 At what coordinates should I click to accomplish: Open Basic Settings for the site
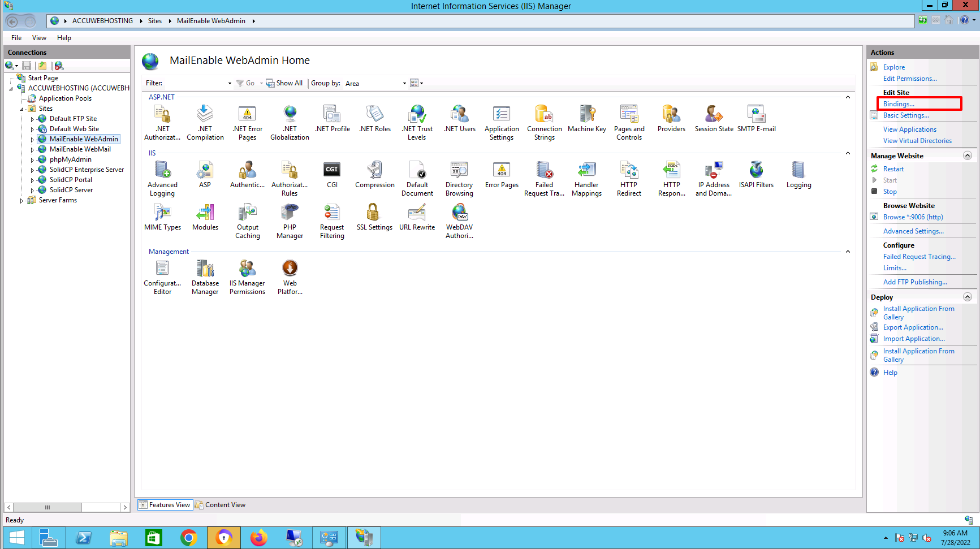coord(906,115)
